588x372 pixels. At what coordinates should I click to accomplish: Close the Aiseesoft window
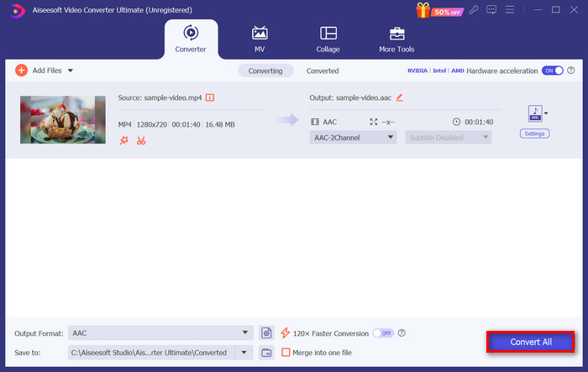click(574, 10)
